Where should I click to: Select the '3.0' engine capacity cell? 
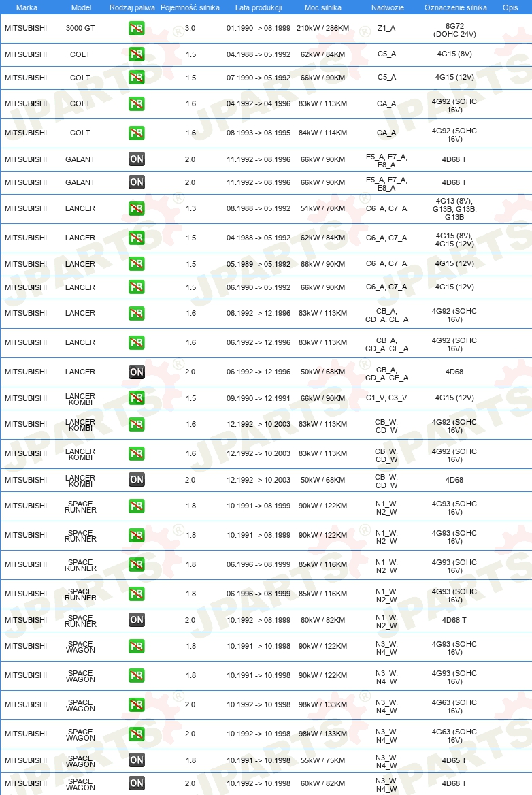point(190,28)
